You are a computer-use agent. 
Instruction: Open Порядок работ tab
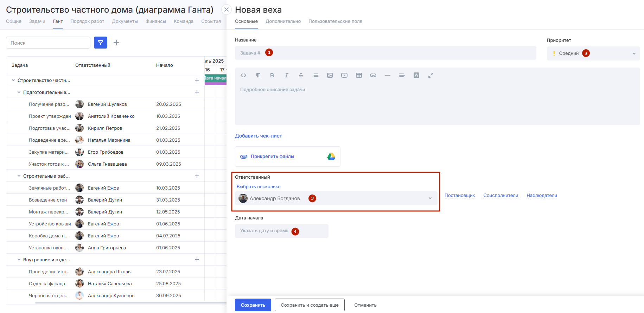click(87, 21)
